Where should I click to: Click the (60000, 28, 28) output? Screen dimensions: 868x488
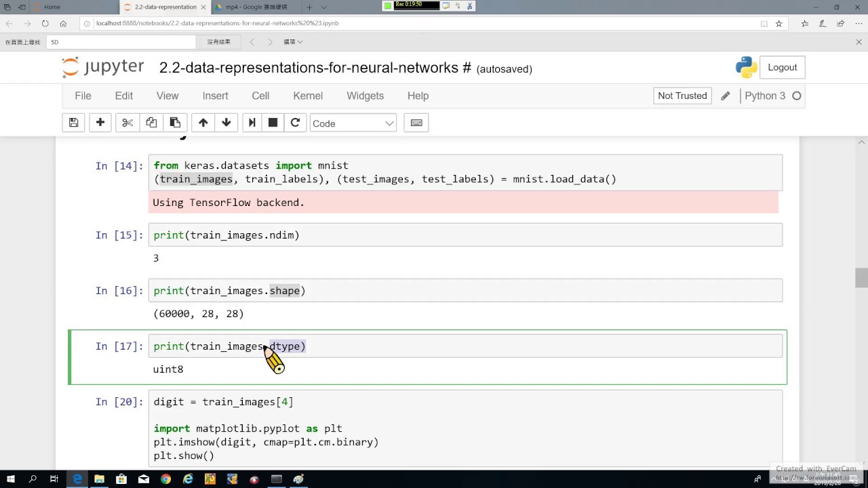click(x=199, y=314)
